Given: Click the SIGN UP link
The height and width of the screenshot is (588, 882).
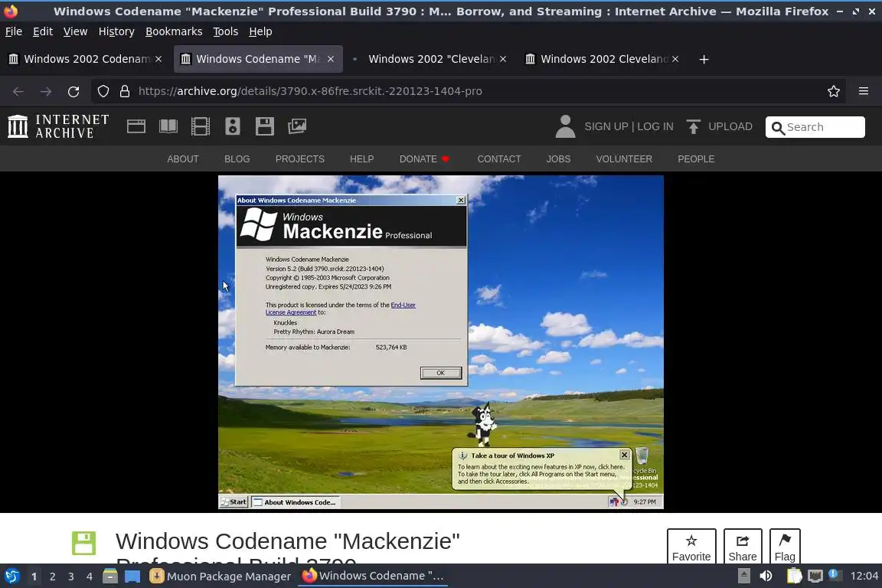Looking at the screenshot, I should click(606, 126).
